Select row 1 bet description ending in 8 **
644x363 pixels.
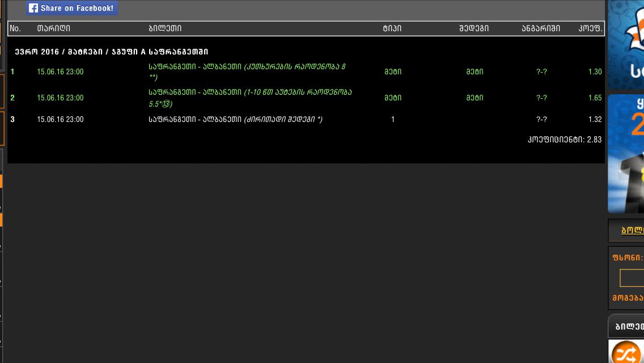tap(247, 71)
